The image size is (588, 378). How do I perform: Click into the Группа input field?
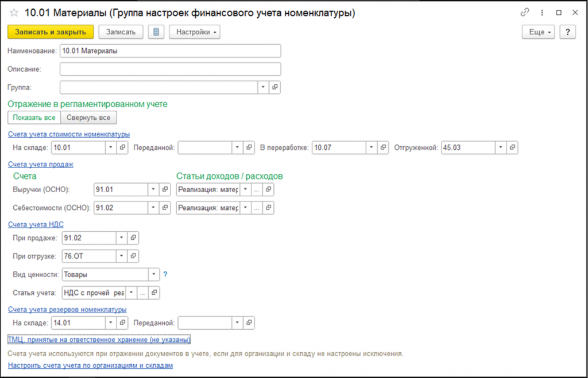(158, 87)
